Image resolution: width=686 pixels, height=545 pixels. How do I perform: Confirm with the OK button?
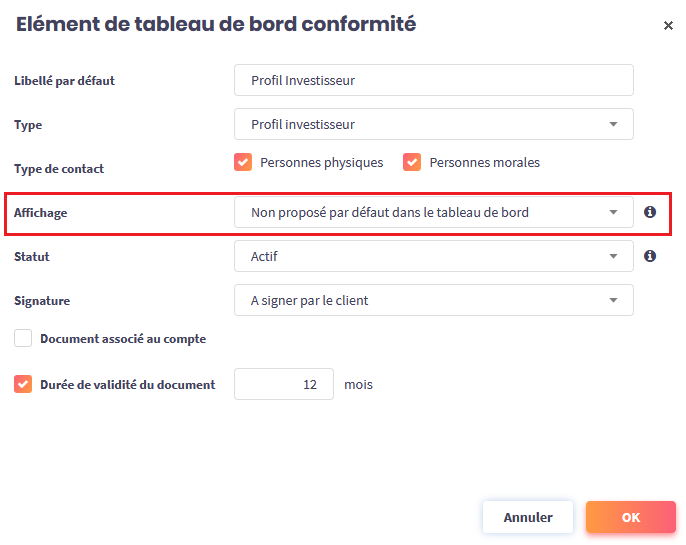630,517
